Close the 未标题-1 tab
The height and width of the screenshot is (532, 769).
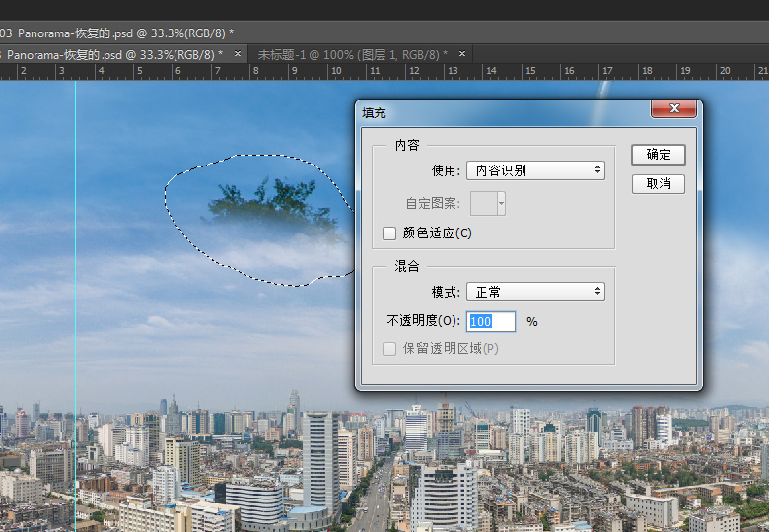(462, 54)
